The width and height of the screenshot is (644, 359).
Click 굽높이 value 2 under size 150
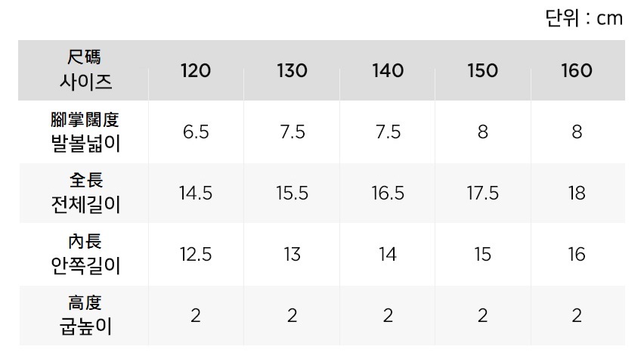click(482, 315)
